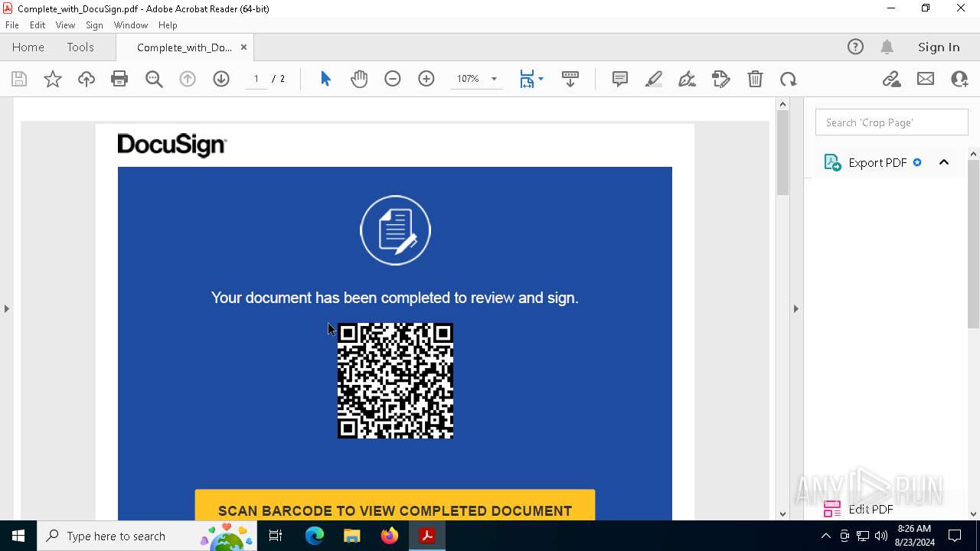Switch to the Tools tab
This screenshot has height=551, width=980.
80,47
